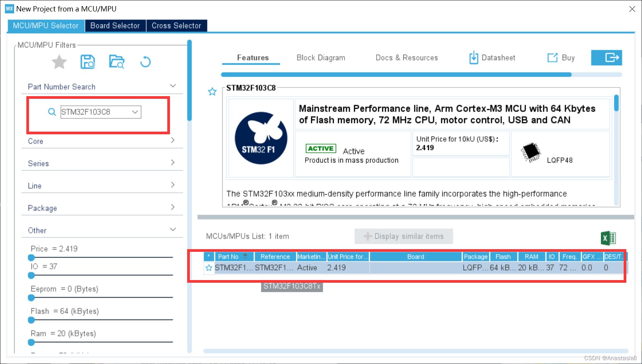Click Display similar items button
The image size is (642, 364).
[404, 236]
